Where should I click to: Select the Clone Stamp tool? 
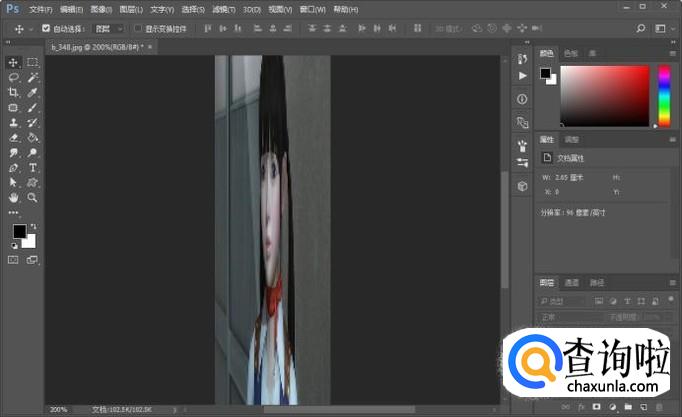click(13, 123)
